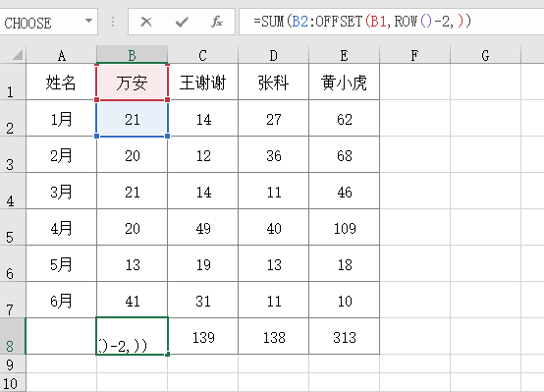Select column C header
544x392 pixels.
(x=203, y=55)
